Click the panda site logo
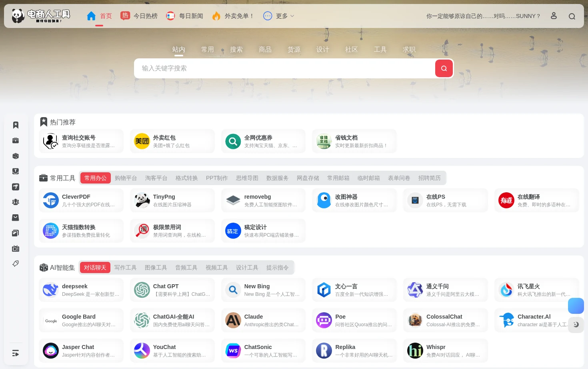Viewport: 588px width, 369px height. coord(40,16)
